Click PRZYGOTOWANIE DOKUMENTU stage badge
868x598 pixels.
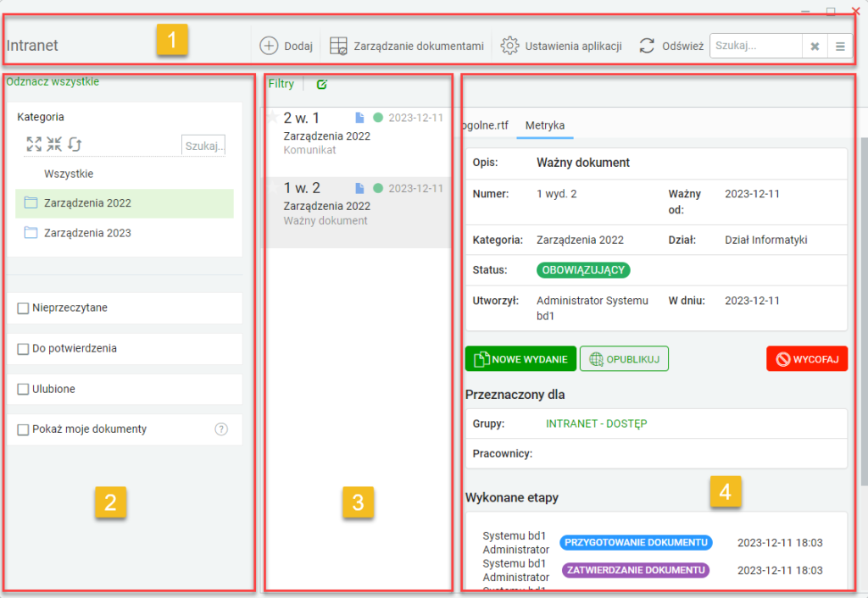click(636, 543)
